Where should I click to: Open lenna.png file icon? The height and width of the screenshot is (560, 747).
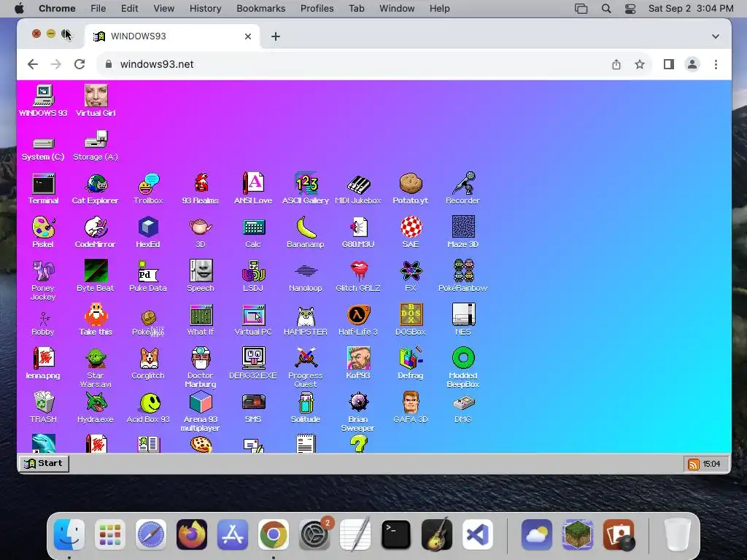(x=43, y=363)
